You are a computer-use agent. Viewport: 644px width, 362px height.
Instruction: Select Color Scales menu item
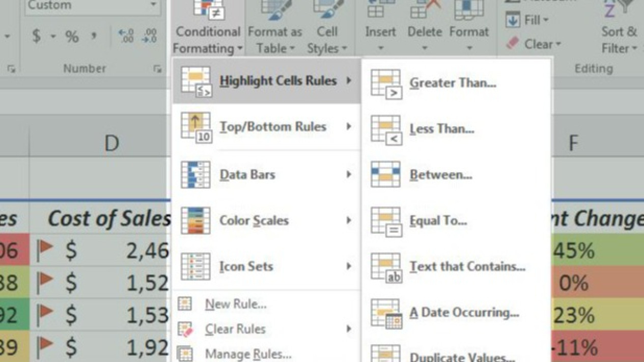[267, 220]
